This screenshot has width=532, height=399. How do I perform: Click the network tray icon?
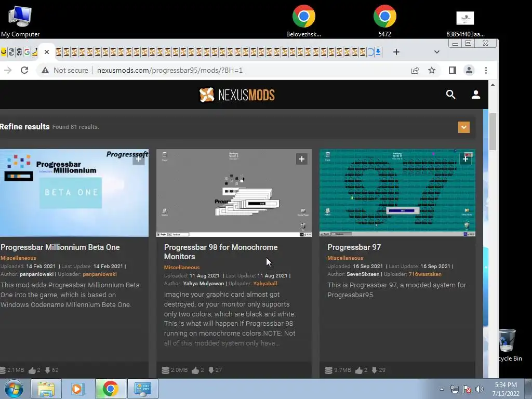[x=454, y=389]
